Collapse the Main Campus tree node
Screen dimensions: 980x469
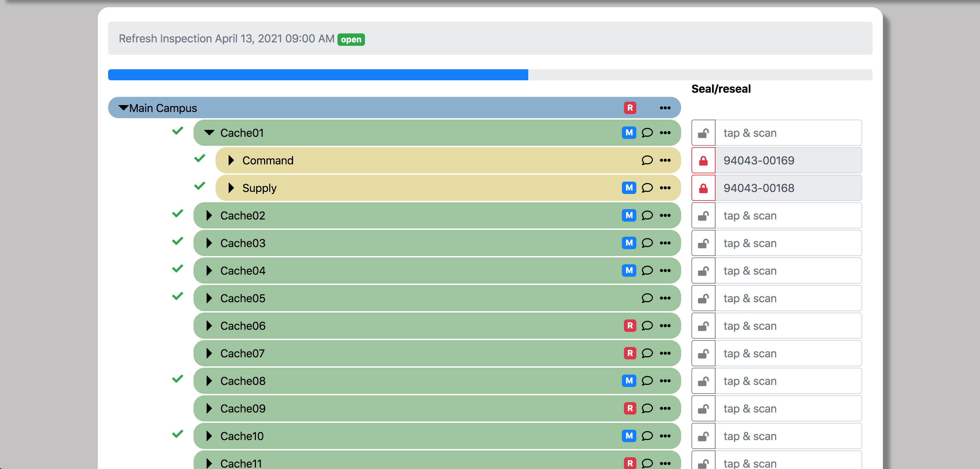(x=123, y=108)
